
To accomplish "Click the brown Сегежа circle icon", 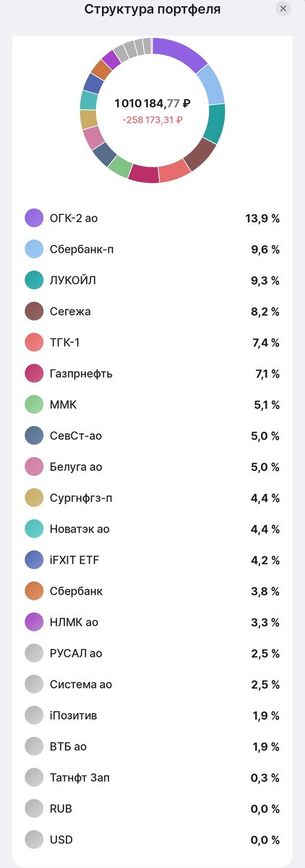I will [34, 311].
